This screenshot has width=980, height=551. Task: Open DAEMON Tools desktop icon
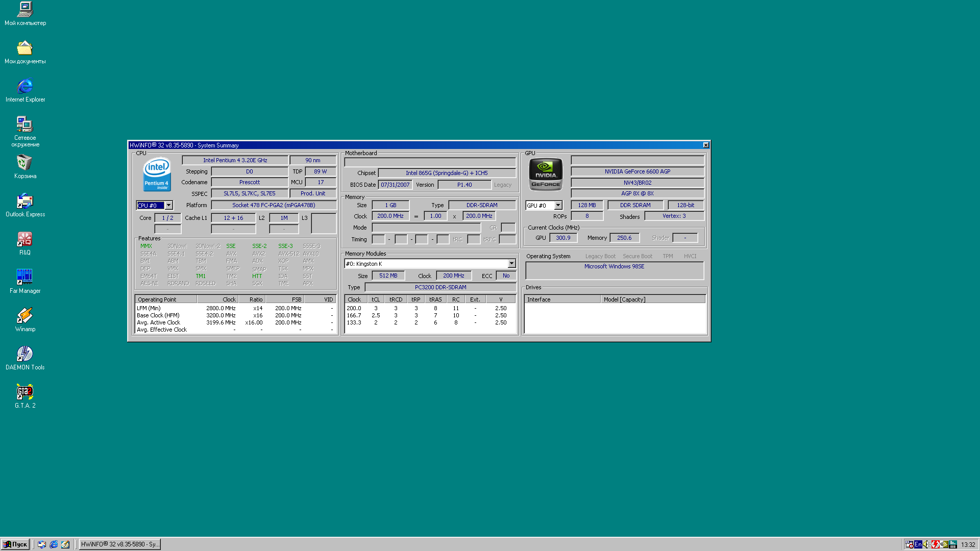coord(24,354)
